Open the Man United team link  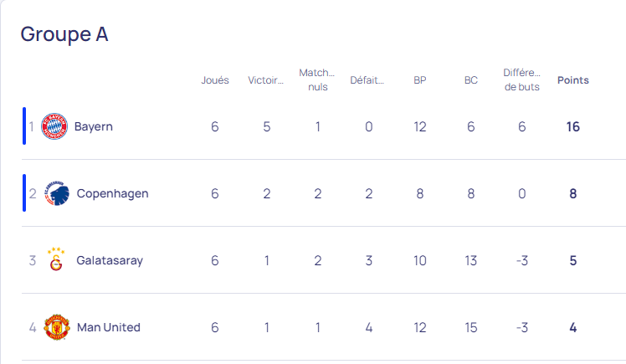(x=109, y=327)
